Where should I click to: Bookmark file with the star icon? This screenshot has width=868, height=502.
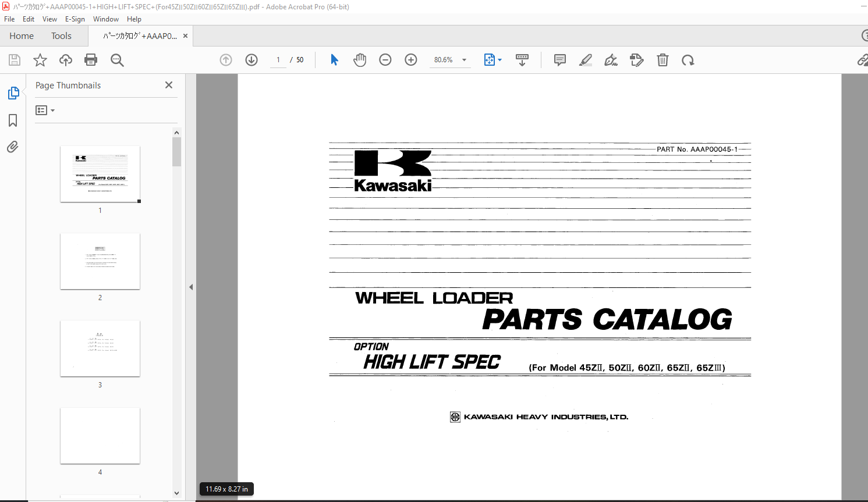[40, 60]
